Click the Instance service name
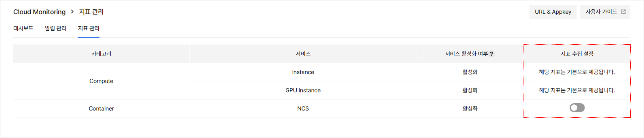 [x=303, y=72]
